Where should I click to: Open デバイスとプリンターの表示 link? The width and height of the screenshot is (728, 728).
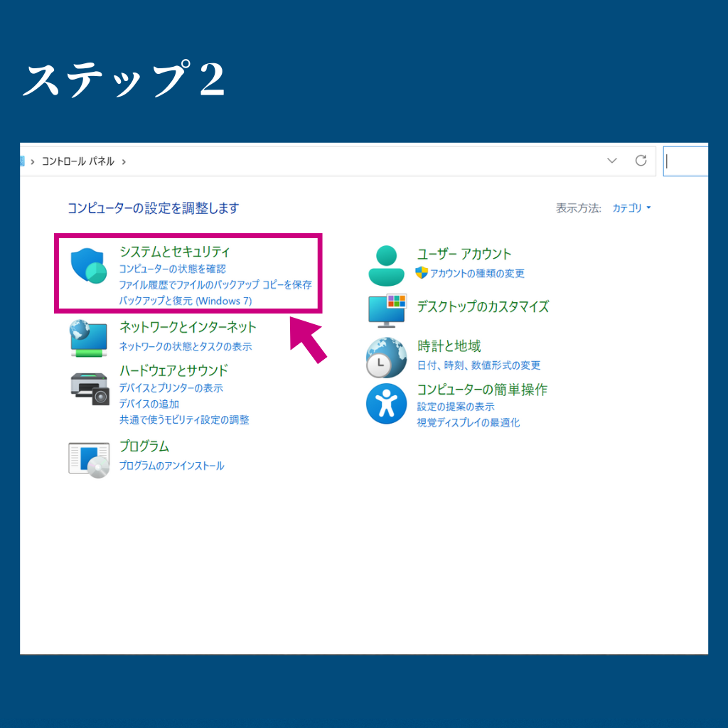pos(171,388)
